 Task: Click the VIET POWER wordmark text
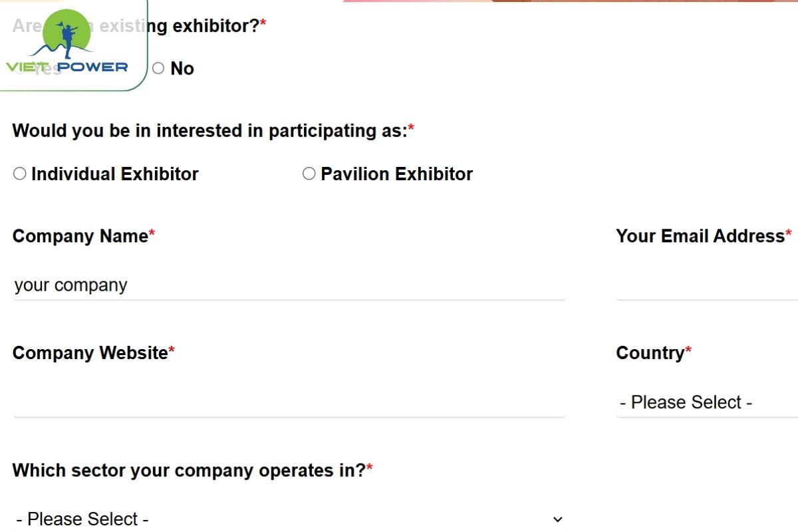[66, 66]
